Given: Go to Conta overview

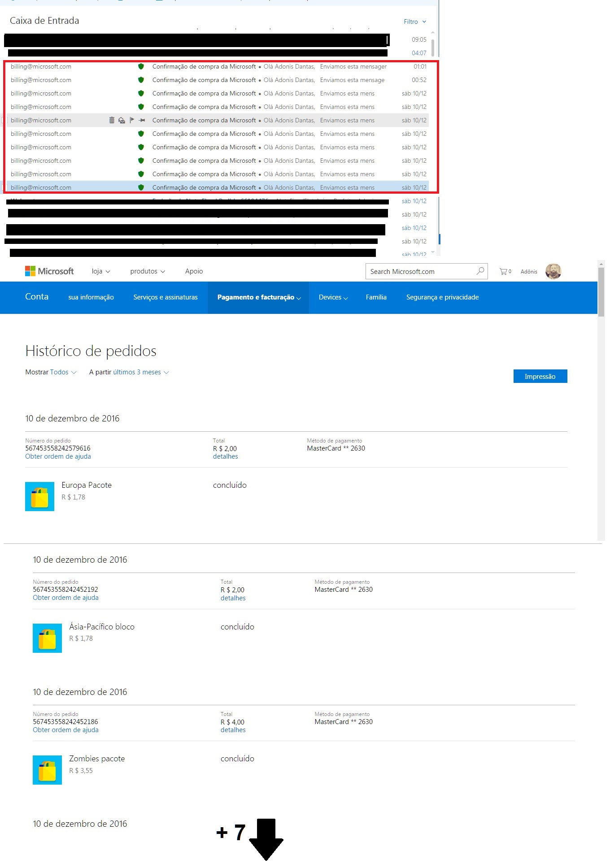Looking at the screenshot, I should [x=37, y=296].
